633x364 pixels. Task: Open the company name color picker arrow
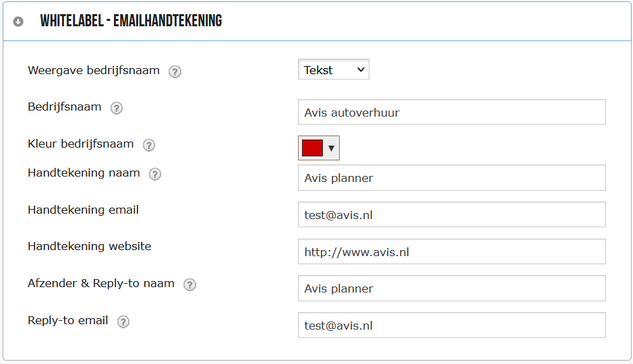tap(332, 148)
